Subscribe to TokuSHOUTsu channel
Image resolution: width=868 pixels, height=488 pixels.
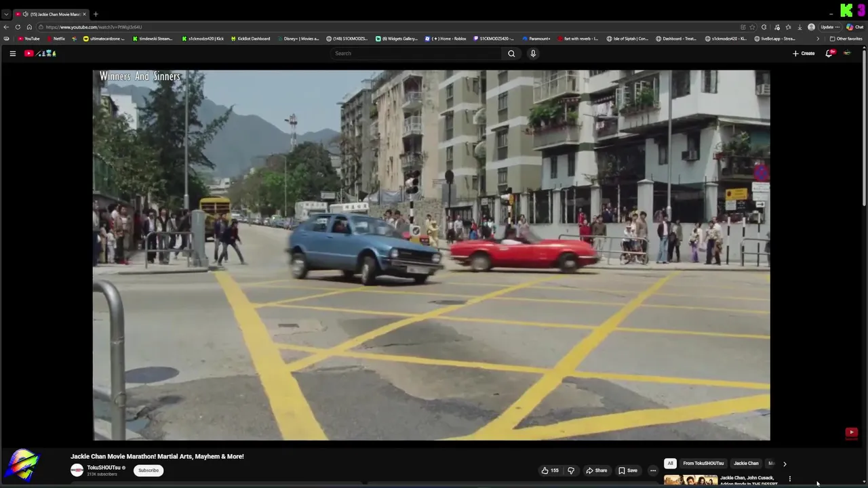[x=149, y=470]
